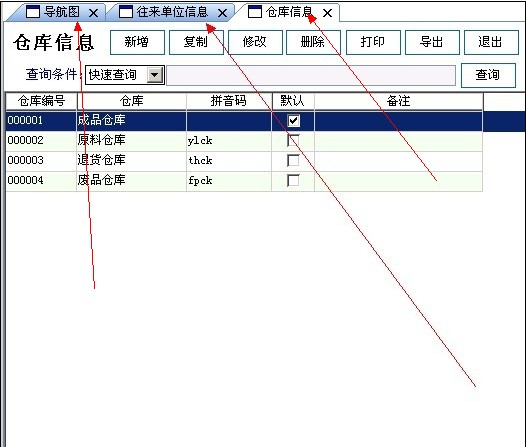
Task: Click the window icon on 导航图 tab
Action: pyautogui.click(x=33, y=12)
